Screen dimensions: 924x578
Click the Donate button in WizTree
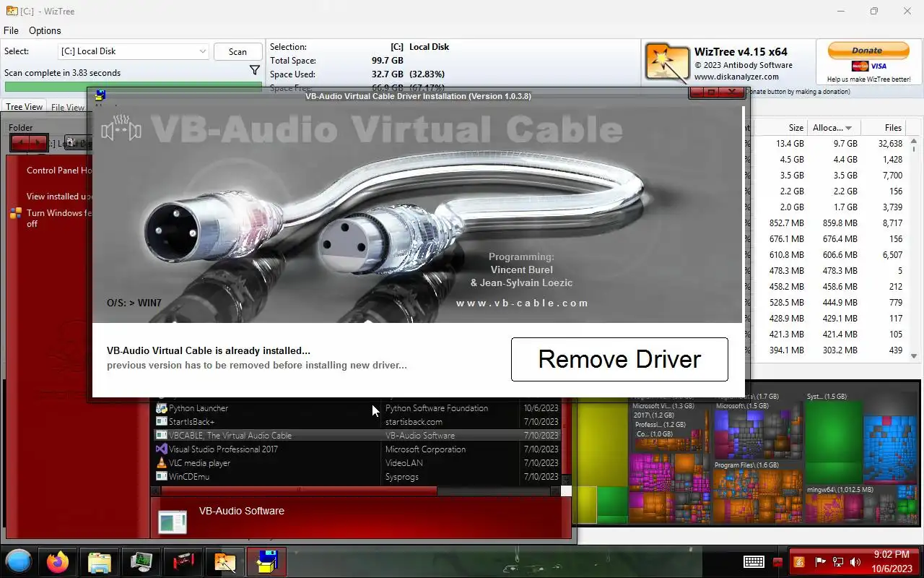coord(868,51)
